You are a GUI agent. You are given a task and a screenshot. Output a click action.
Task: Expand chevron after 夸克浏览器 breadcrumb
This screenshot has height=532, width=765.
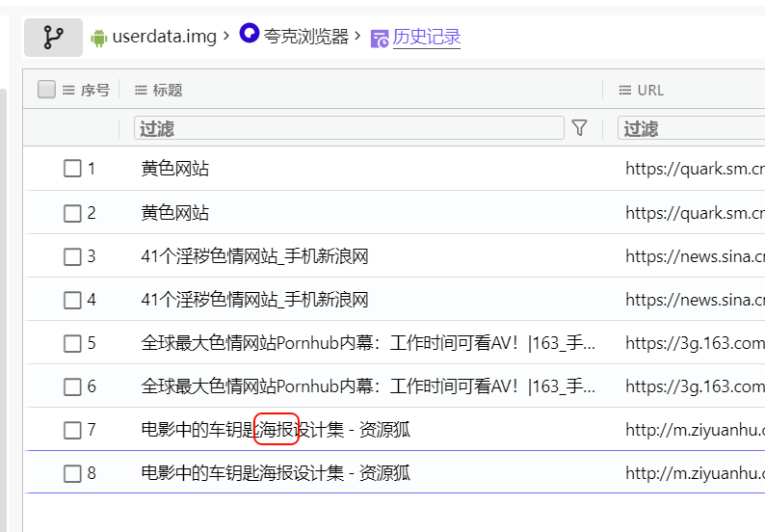pos(357,36)
